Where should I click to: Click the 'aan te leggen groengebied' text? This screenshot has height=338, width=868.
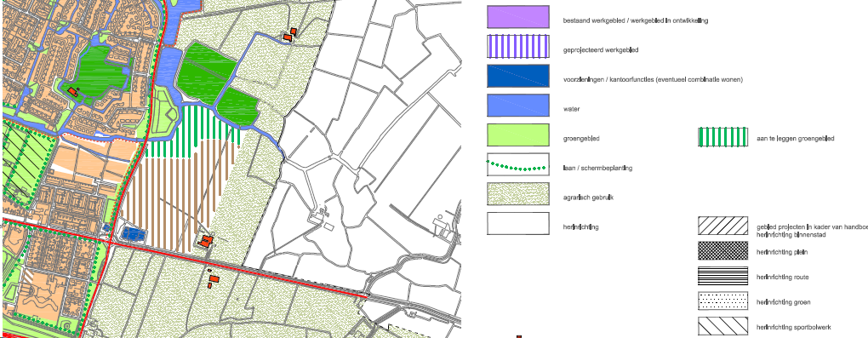pyautogui.click(x=796, y=139)
